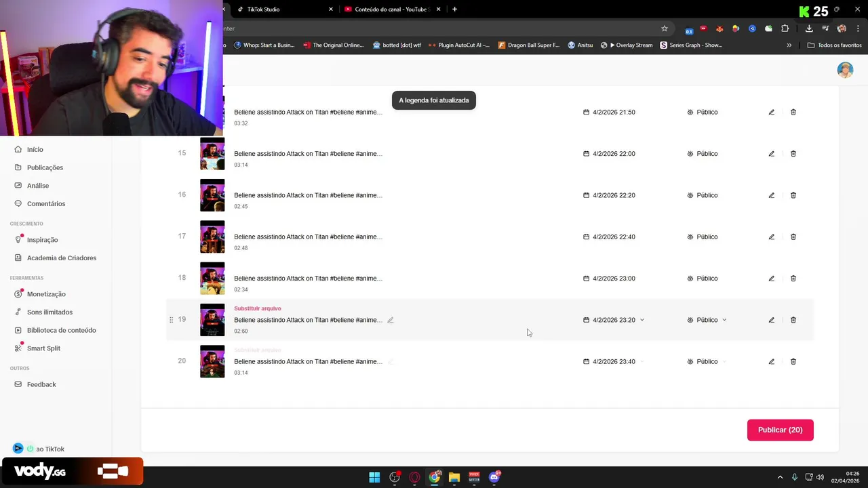Open the Monetização tool
Screen dimensions: 868x488
[x=40, y=294]
